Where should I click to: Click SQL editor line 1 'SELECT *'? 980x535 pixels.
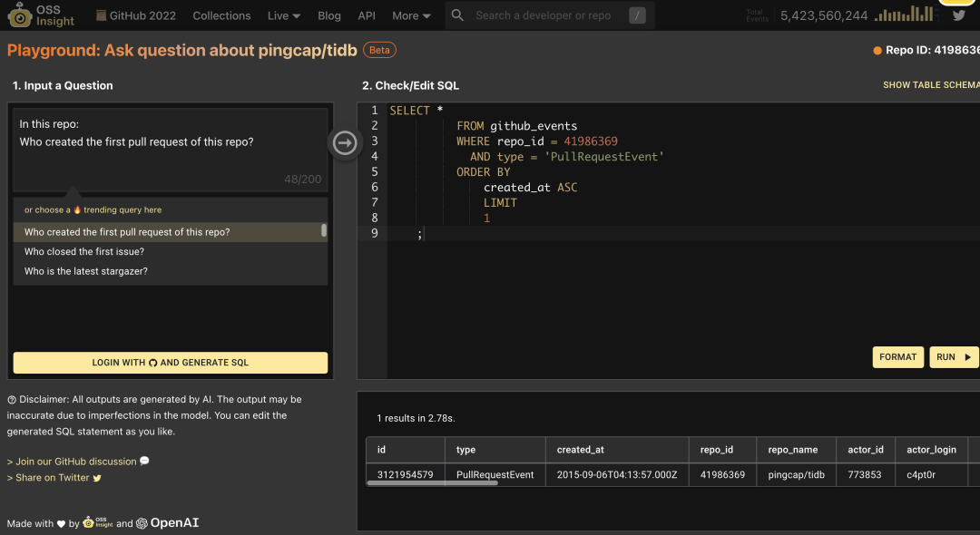coord(416,111)
